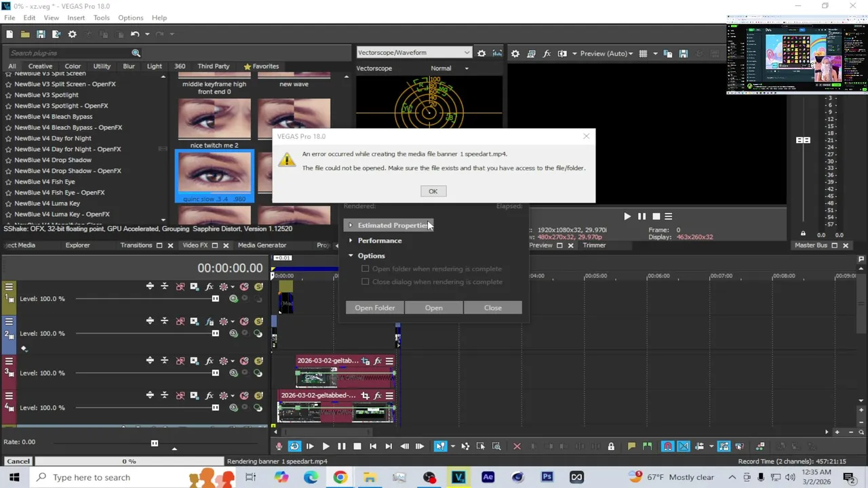Click OK in the VEGAS error dialog

(433, 191)
